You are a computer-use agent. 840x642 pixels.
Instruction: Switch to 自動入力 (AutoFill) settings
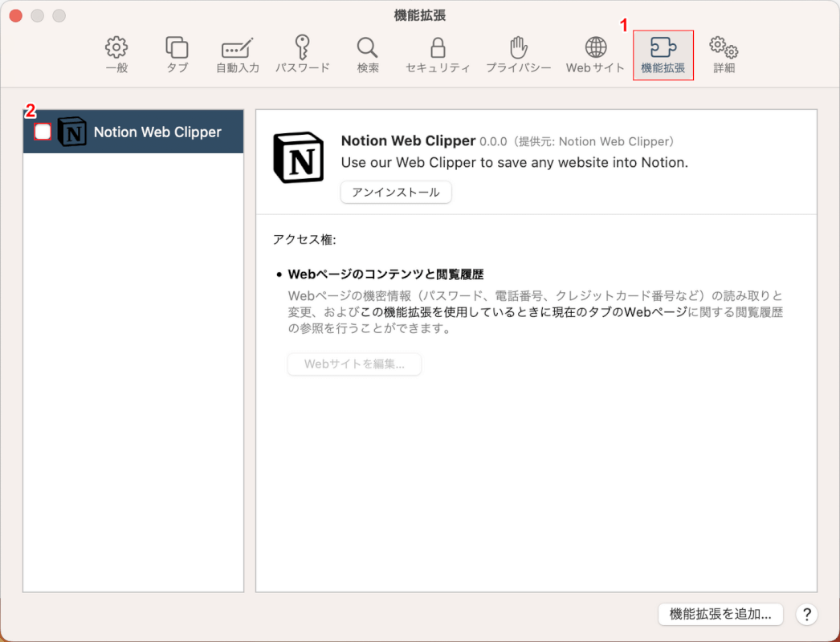point(238,55)
